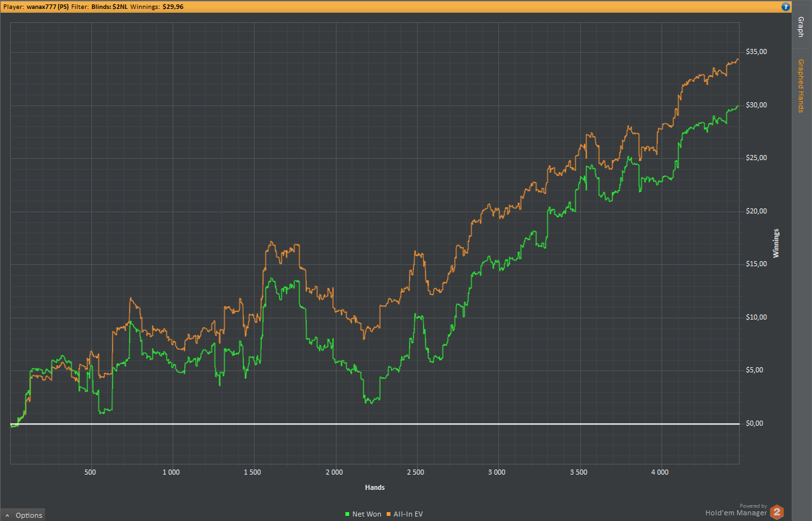The width and height of the screenshot is (812, 521).
Task: Click the Winnings axis title
Action: [776, 243]
